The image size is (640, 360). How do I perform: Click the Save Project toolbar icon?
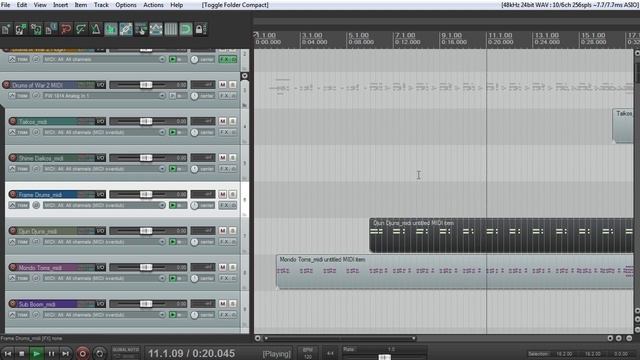click(x=36, y=29)
